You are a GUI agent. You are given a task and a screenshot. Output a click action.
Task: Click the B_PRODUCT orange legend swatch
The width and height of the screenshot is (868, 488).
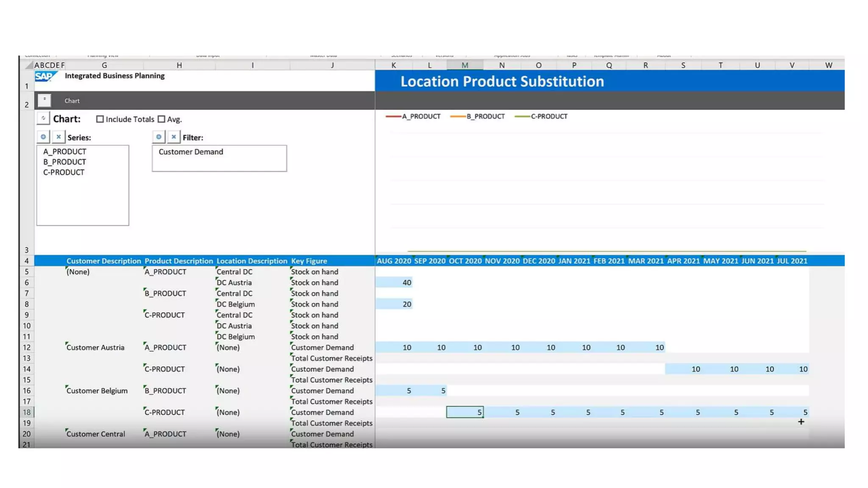pyautogui.click(x=458, y=116)
